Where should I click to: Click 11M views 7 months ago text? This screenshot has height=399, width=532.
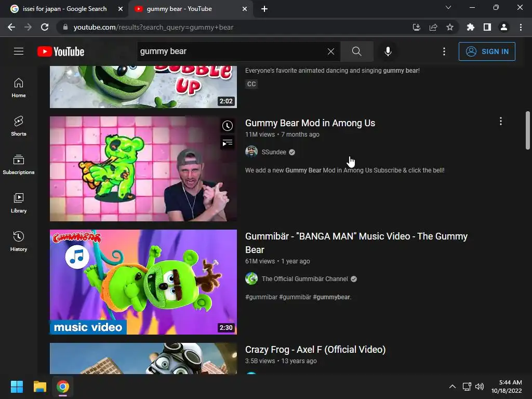click(x=282, y=135)
